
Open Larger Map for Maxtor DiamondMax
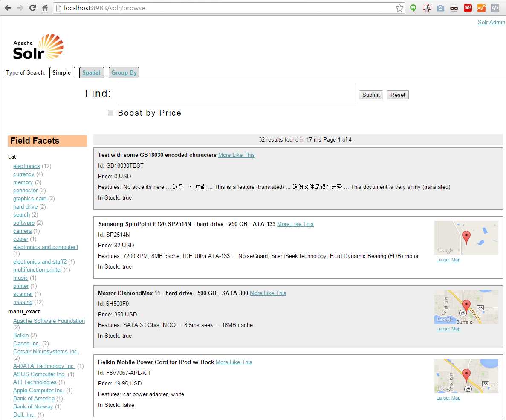coord(448,329)
